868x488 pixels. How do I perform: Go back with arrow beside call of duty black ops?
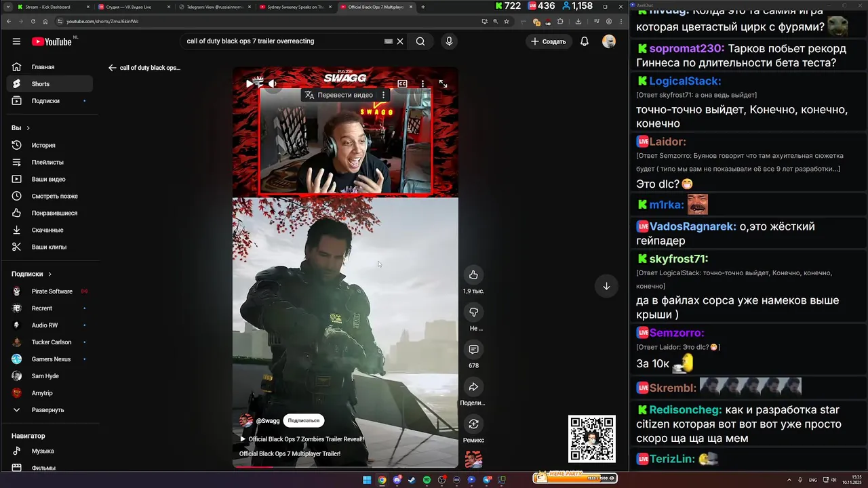pyautogui.click(x=113, y=68)
